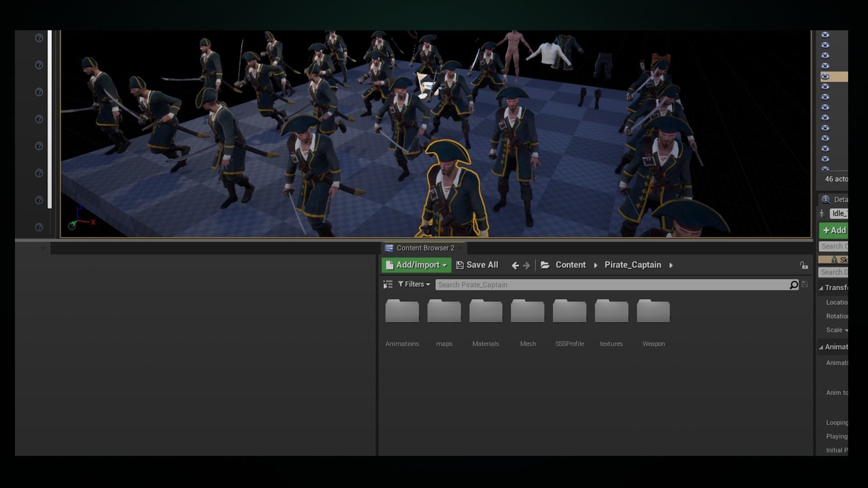
Task: Toggle the sources panel icon beside Filters
Action: [x=387, y=285]
